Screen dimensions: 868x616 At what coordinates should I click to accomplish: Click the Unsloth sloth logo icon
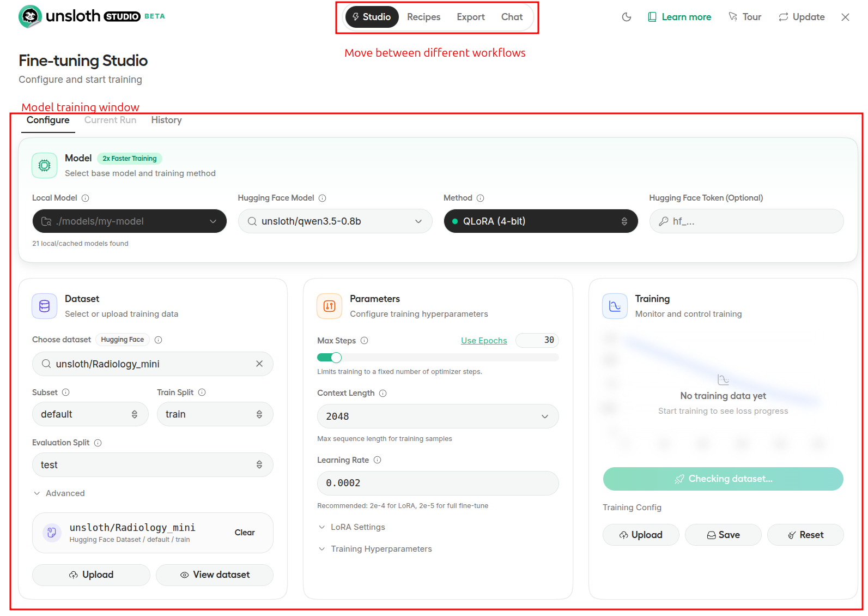tap(30, 17)
